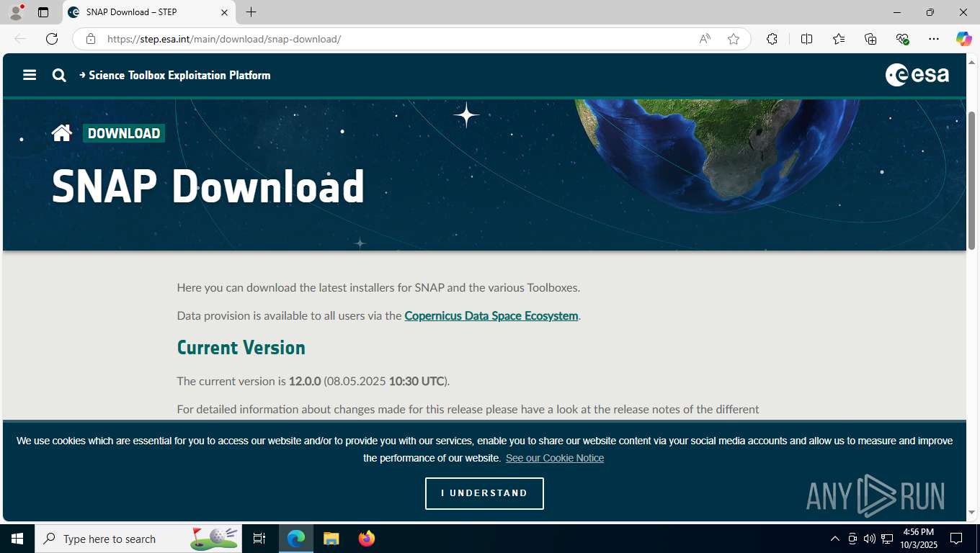Open a new browser tab
This screenshot has height=553, width=980.
point(251,12)
